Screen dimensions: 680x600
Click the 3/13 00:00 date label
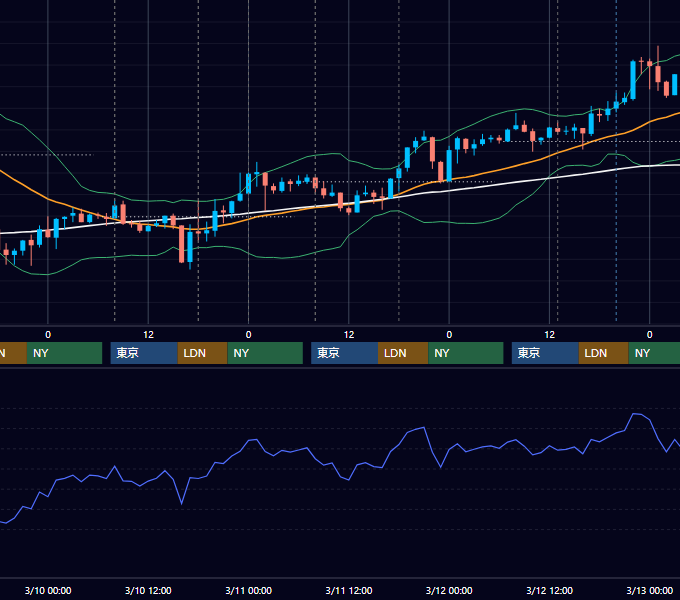[650, 590]
